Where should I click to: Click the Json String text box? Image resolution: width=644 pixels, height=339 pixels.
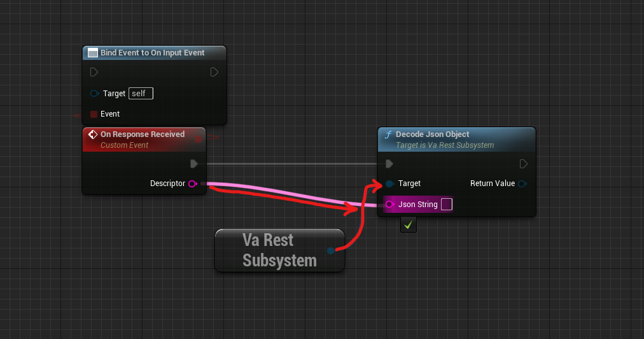click(x=446, y=204)
